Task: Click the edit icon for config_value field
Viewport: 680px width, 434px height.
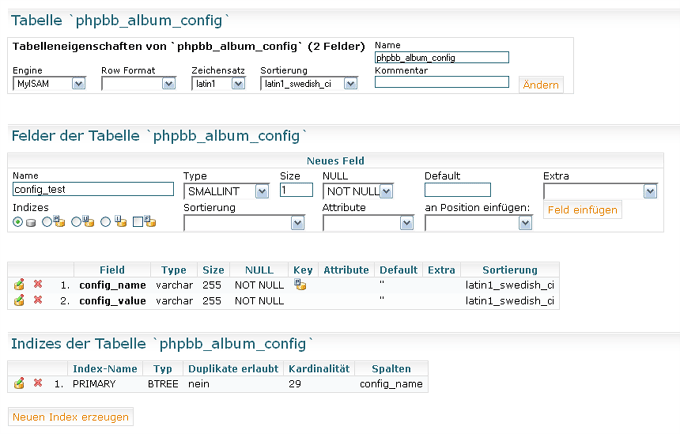Action: 19,300
